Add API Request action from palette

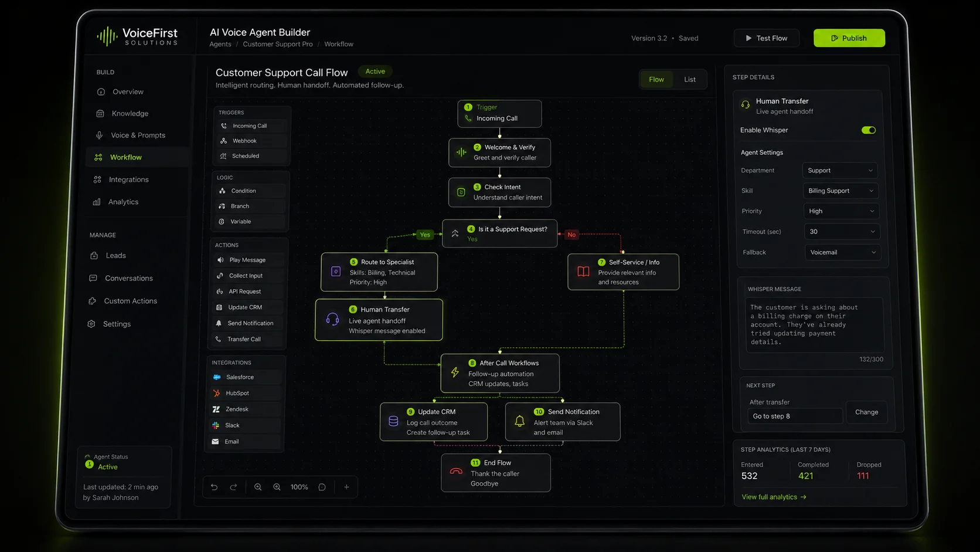point(248,292)
